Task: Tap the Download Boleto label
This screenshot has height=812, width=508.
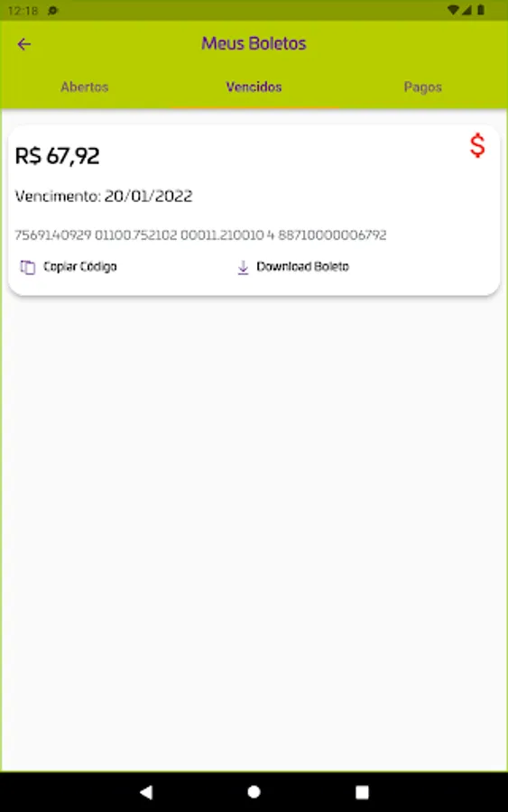Action: 303,266
